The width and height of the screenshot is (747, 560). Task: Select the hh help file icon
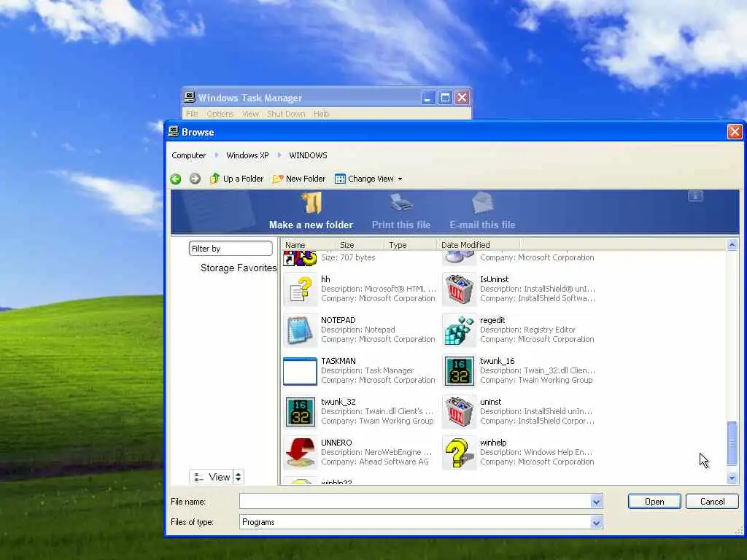click(x=300, y=289)
